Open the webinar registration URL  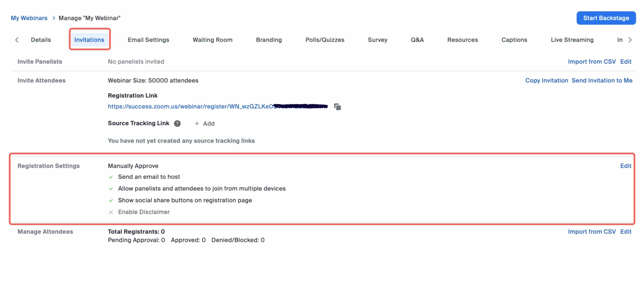[190, 106]
